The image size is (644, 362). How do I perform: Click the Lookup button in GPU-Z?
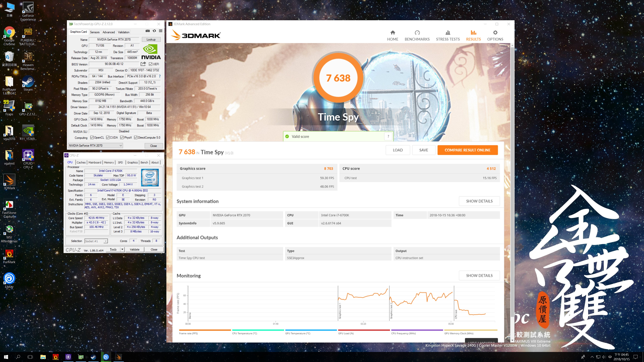pyautogui.click(x=151, y=40)
